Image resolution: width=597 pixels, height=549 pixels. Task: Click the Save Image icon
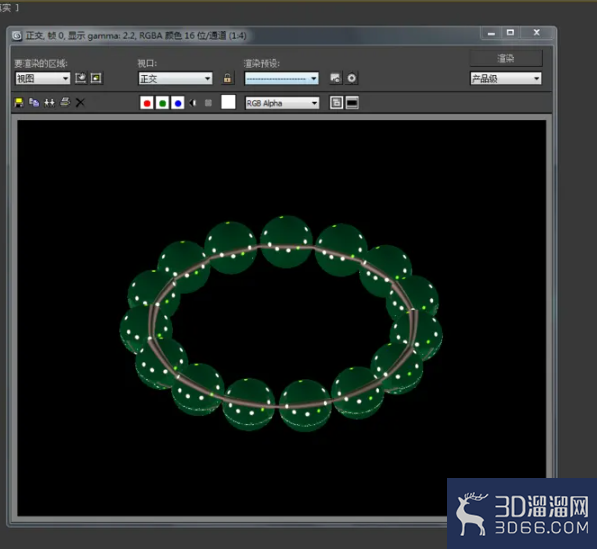tap(19, 102)
